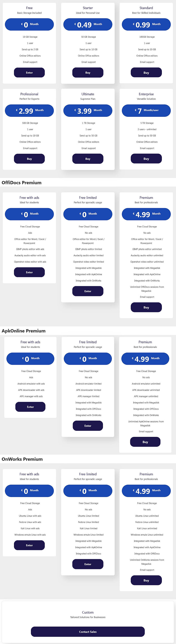Click Buy on the Standard plan
The height and width of the screenshot is (644, 176).
point(146,72)
